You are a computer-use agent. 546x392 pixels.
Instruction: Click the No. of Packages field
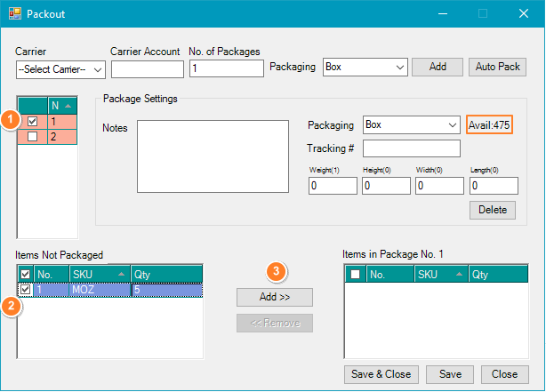click(x=226, y=68)
